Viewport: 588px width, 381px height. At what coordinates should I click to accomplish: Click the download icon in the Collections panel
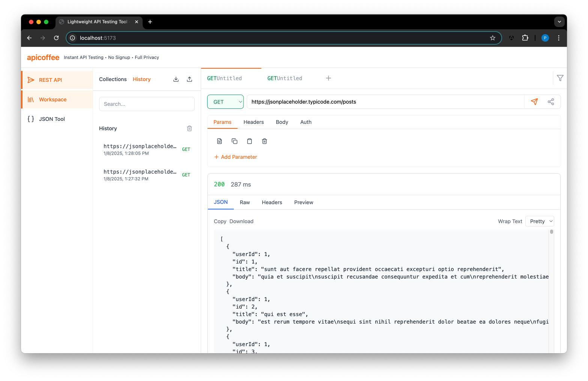point(176,79)
